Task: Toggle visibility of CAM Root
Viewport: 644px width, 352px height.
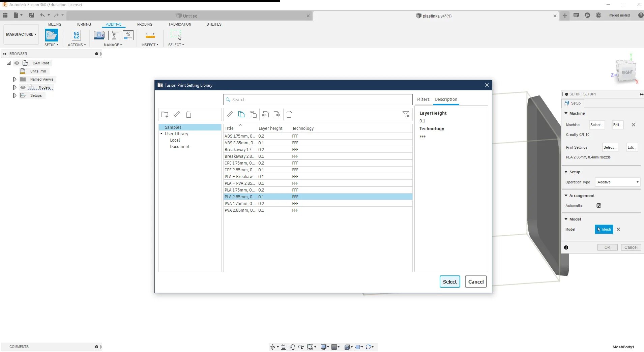Action: click(x=17, y=63)
